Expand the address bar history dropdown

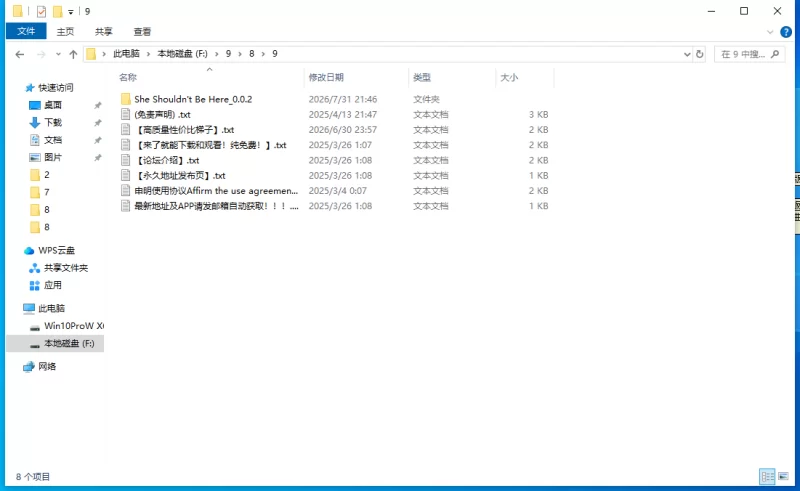687,54
